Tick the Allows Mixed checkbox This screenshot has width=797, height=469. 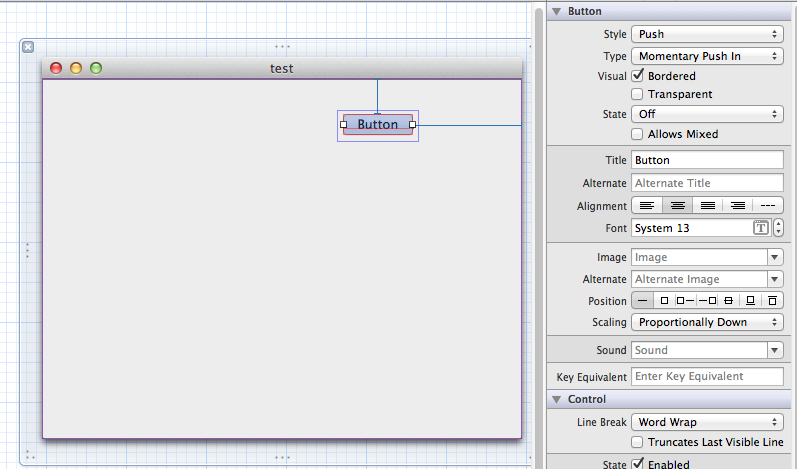[x=637, y=134]
